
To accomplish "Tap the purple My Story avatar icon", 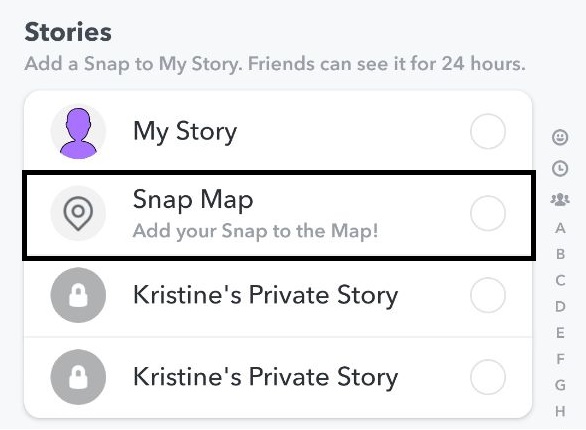I will (78, 132).
